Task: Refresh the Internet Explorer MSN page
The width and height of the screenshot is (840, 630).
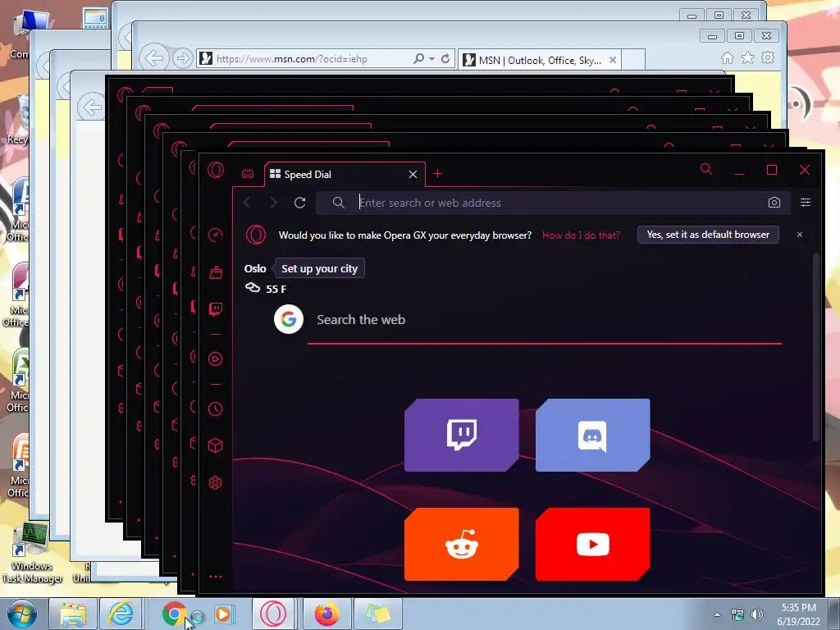Action: [445, 58]
